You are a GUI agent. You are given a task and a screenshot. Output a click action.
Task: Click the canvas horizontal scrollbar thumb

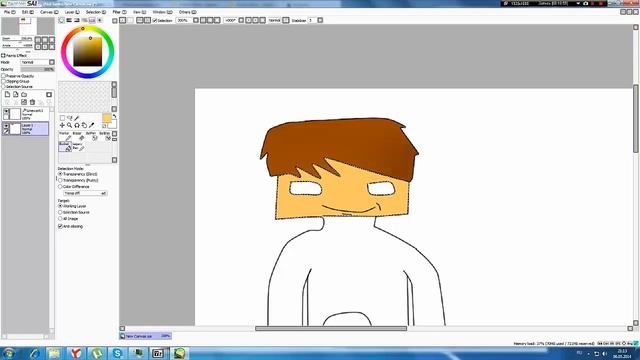coord(331,328)
